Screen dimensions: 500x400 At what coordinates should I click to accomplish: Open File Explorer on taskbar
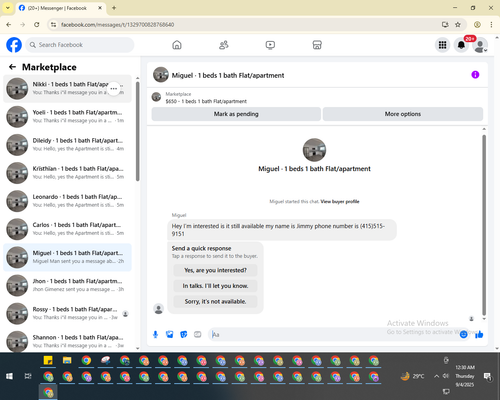67,361
